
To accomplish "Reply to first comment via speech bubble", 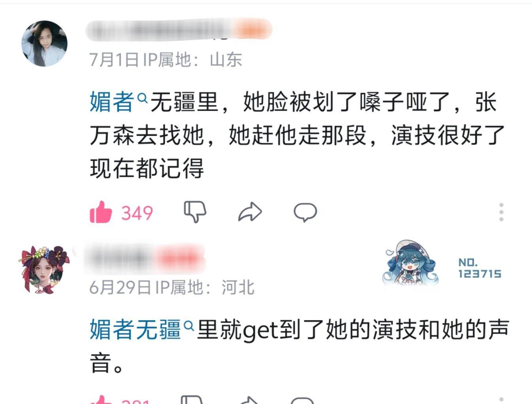I will tap(305, 212).
